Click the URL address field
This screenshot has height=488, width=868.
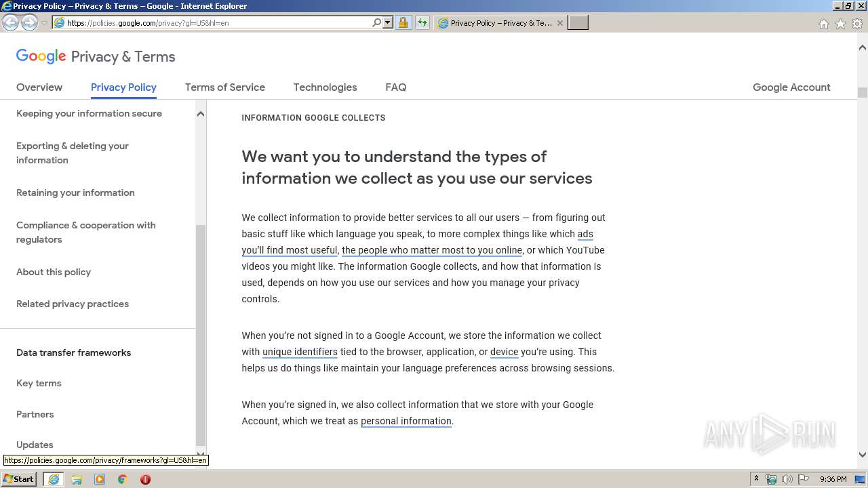(217, 22)
